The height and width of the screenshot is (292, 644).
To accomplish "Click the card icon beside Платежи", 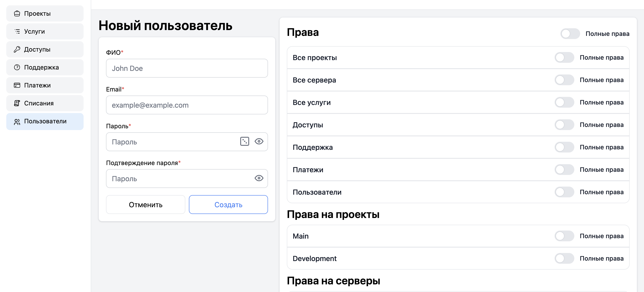I will coord(17,85).
